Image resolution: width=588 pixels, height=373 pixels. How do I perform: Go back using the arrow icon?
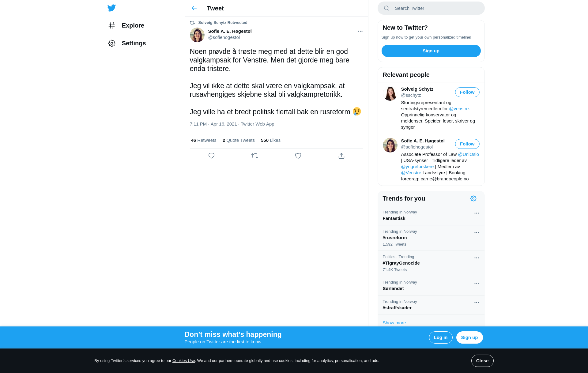tap(194, 8)
